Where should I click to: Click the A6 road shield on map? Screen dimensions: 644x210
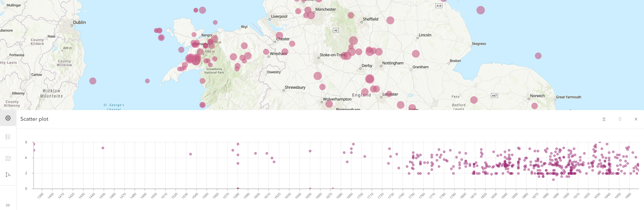tap(336, 30)
